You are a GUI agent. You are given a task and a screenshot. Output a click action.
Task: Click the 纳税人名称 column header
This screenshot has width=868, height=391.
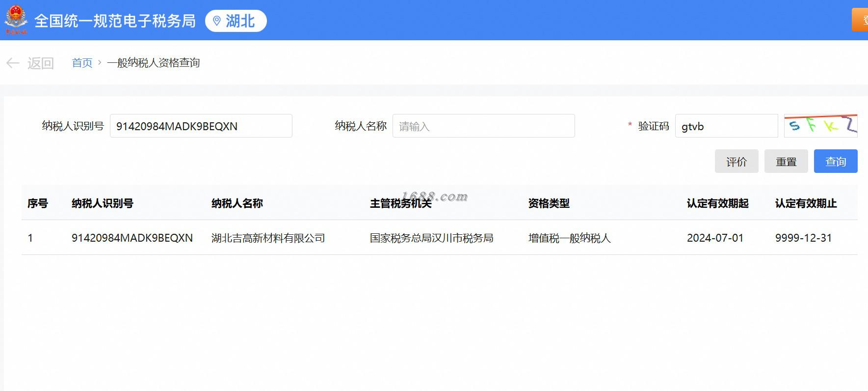[x=237, y=203]
